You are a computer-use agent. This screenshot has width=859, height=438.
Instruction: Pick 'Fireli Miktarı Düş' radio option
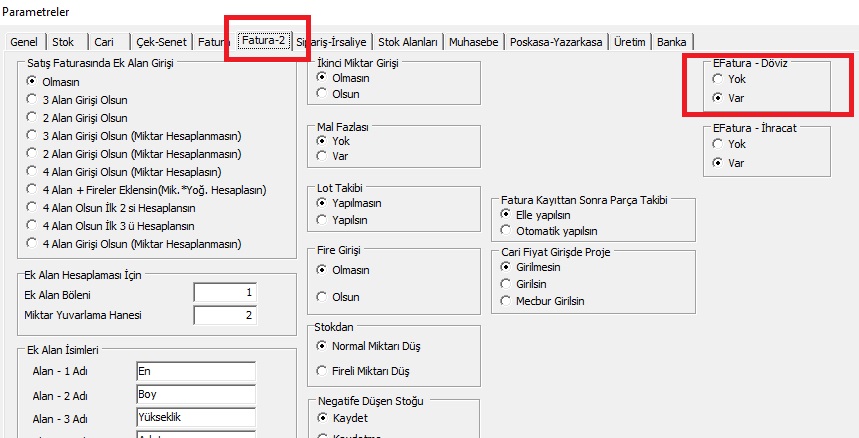coord(322,371)
